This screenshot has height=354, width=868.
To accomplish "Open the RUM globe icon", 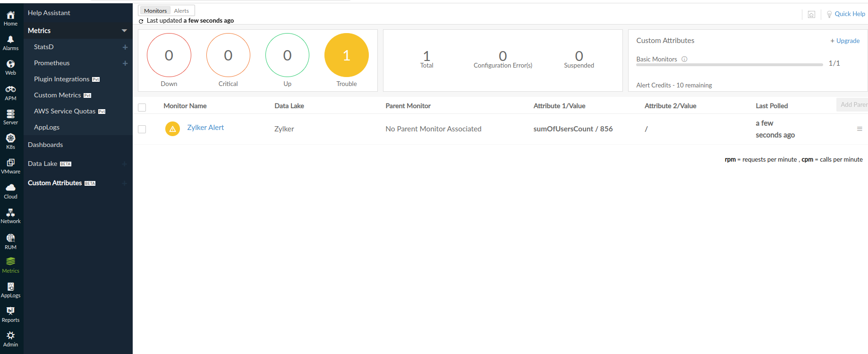I will (10, 238).
